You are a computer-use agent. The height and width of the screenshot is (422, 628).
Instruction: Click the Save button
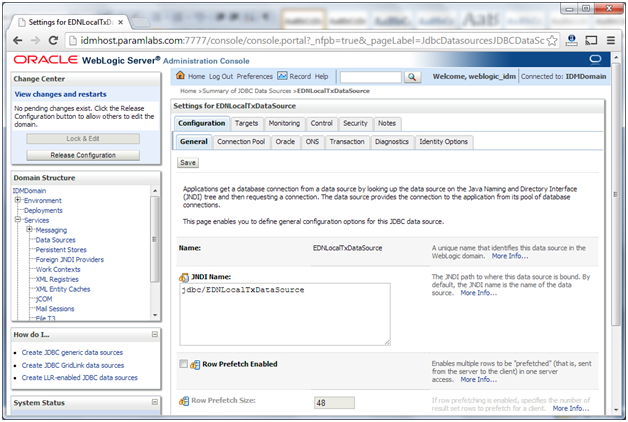pyautogui.click(x=188, y=163)
